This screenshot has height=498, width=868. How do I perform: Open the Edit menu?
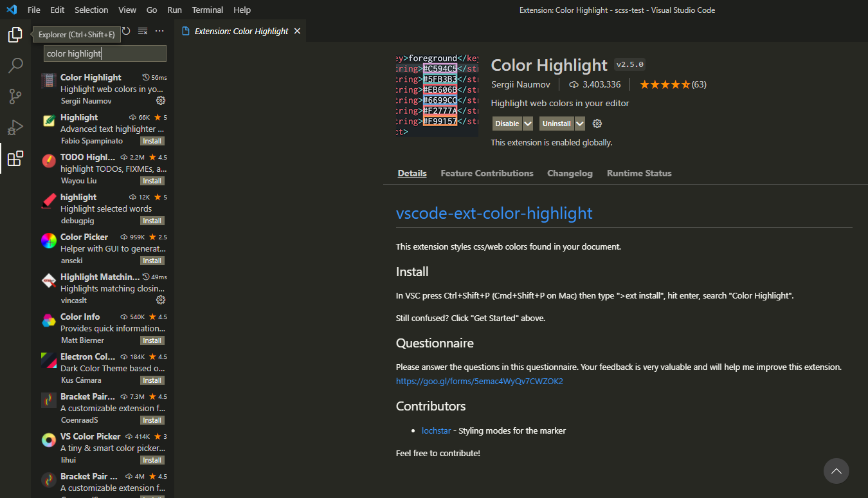pos(57,10)
